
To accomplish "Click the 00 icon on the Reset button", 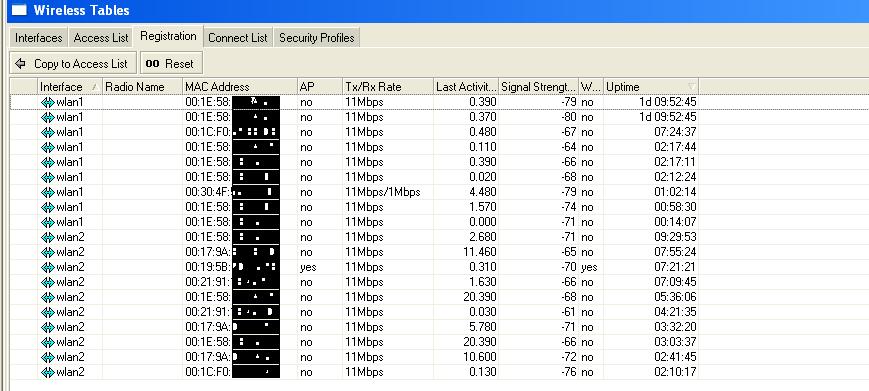I will [152, 64].
